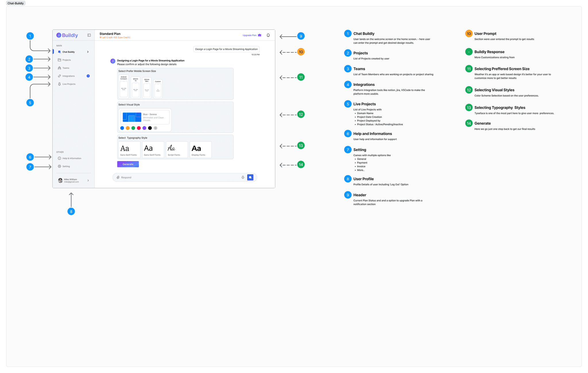Click the paperclip attachment icon
The width and height of the screenshot is (588, 373).
[118, 177]
